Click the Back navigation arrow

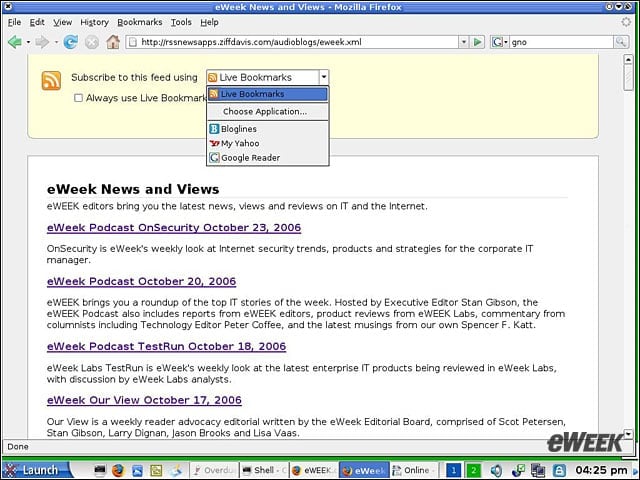[15, 42]
